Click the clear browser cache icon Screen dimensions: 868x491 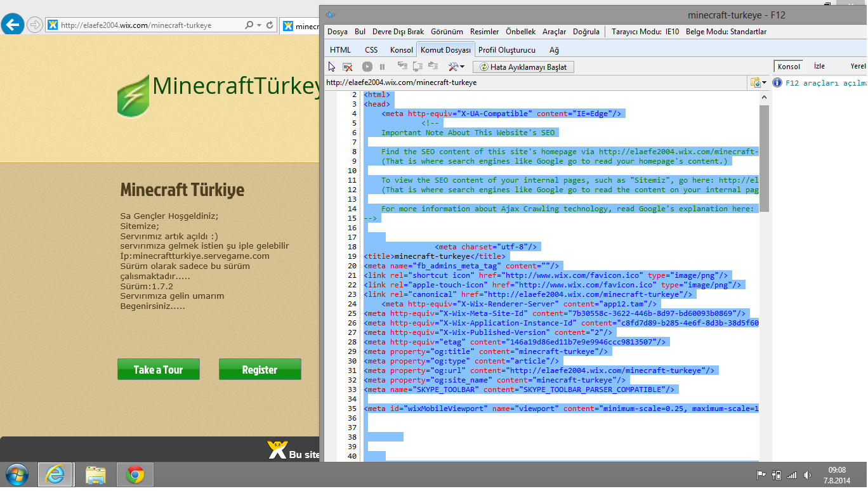click(x=348, y=67)
